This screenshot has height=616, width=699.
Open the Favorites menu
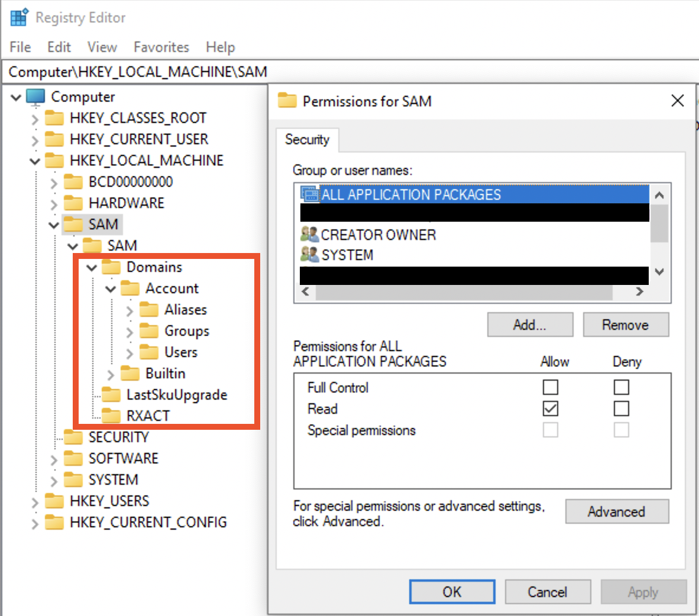pyautogui.click(x=161, y=47)
